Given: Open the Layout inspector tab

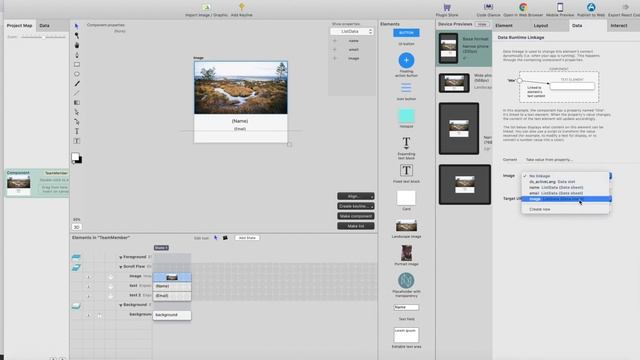Looking at the screenshot, I should (x=541, y=26).
